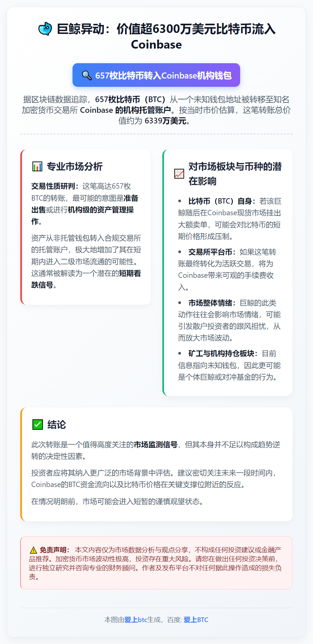Click the bar chart icon beside 专业市场分析
The width and height of the screenshot is (313, 644).
37,166
